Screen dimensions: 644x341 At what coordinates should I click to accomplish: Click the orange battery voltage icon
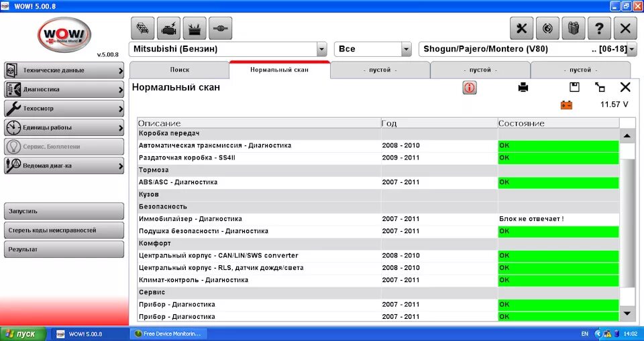[566, 105]
